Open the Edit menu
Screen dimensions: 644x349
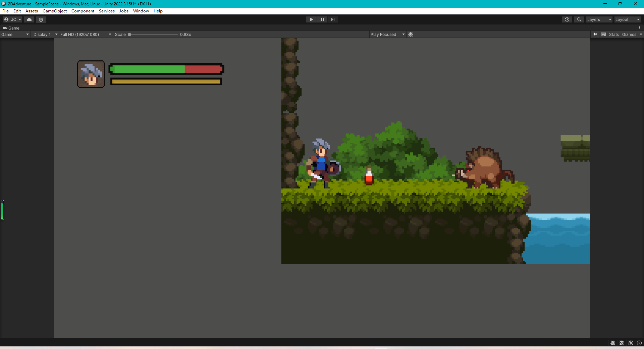pos(17,11)
